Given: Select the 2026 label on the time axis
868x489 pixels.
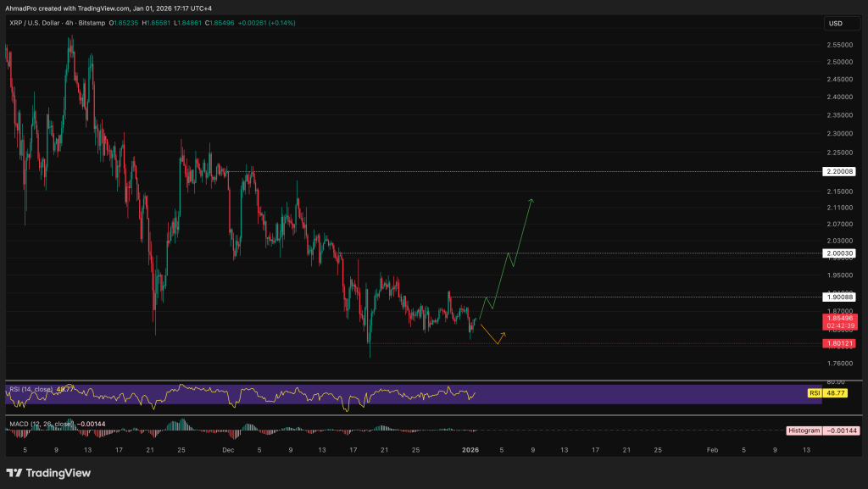Looking at the screenshot, I should tap(470, 450).
